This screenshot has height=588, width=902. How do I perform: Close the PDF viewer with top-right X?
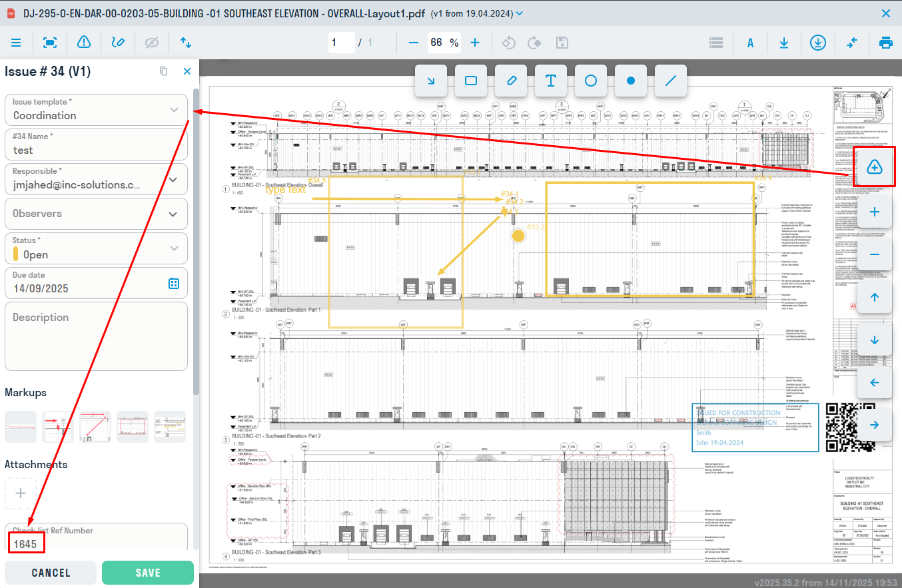pos(886,13)
